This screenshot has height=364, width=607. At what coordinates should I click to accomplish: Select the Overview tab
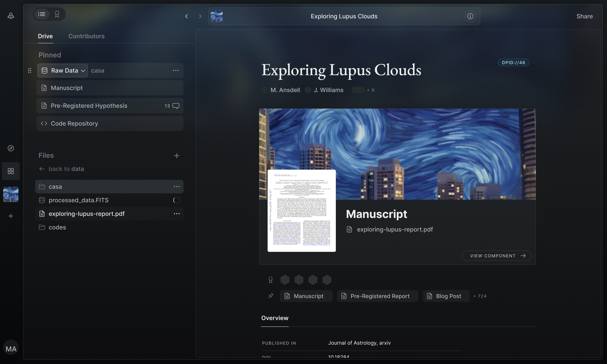point(275,318)
